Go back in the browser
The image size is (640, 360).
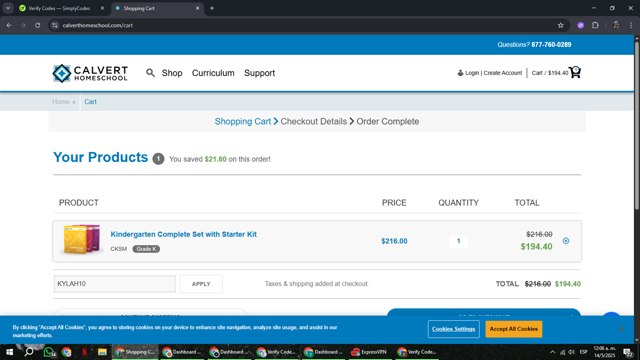point(9,25)
